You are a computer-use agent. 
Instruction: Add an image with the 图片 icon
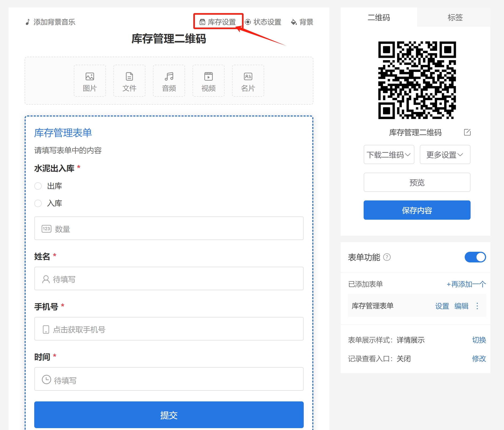tap(90, 81)
